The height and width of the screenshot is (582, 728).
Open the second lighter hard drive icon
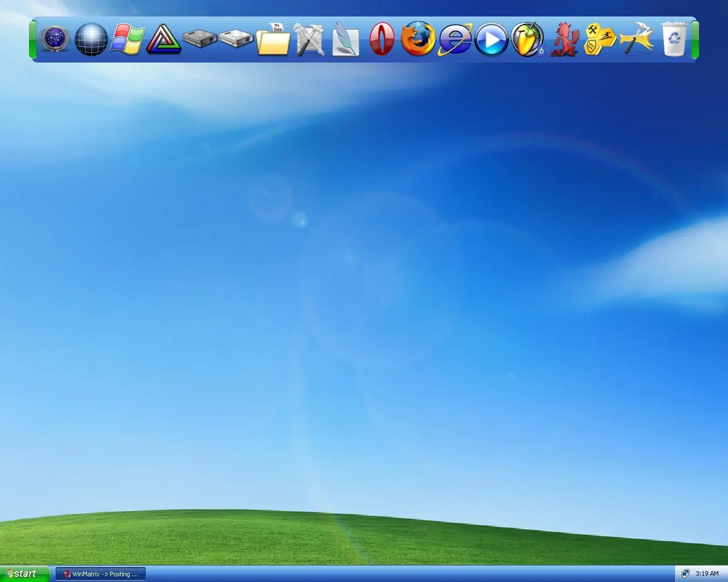point(237,39)
